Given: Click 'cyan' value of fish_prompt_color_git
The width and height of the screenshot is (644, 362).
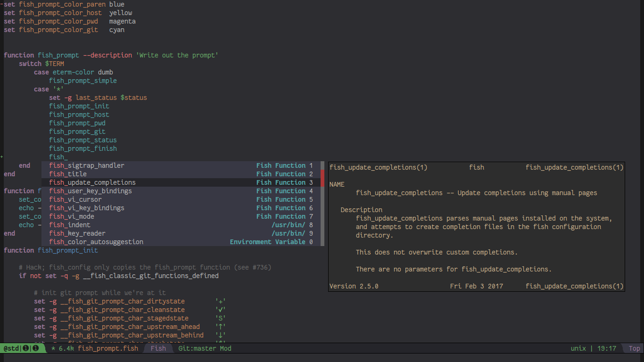Looking at the screenshot, I should (x=117, y=30).
